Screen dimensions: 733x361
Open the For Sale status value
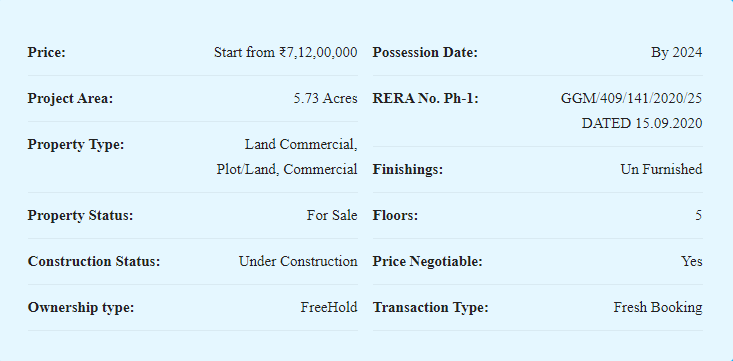pos(332,215)
